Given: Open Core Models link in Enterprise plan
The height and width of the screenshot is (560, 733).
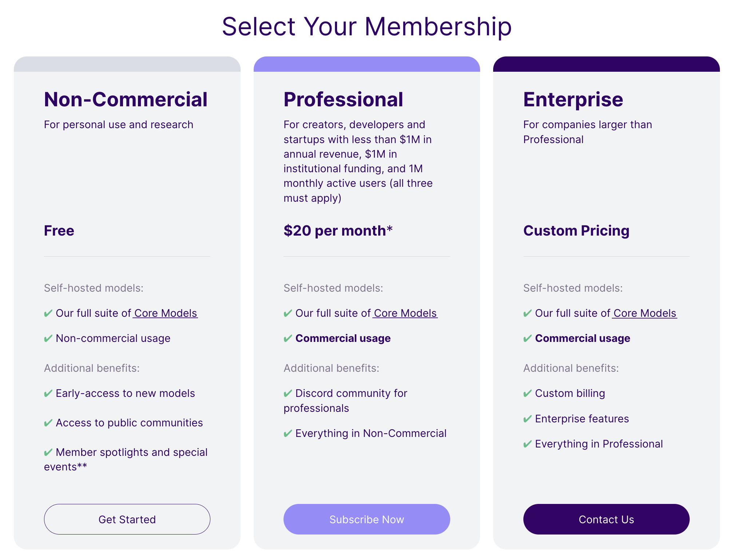Looking at the screenshot, I should [645, 313].
